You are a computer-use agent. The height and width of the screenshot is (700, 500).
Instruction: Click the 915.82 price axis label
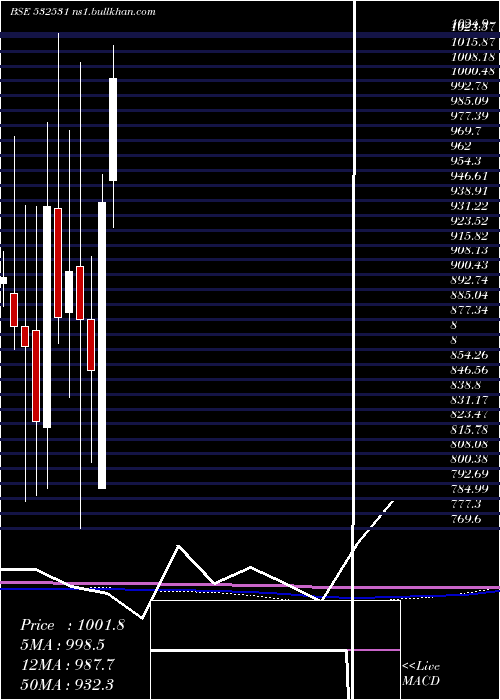[x=469, y=235]
